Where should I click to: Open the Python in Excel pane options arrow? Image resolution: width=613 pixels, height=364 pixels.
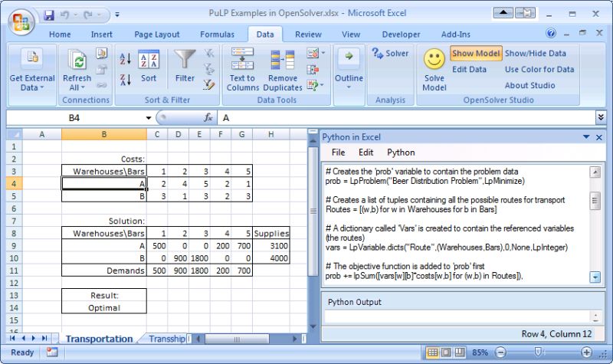586,137
